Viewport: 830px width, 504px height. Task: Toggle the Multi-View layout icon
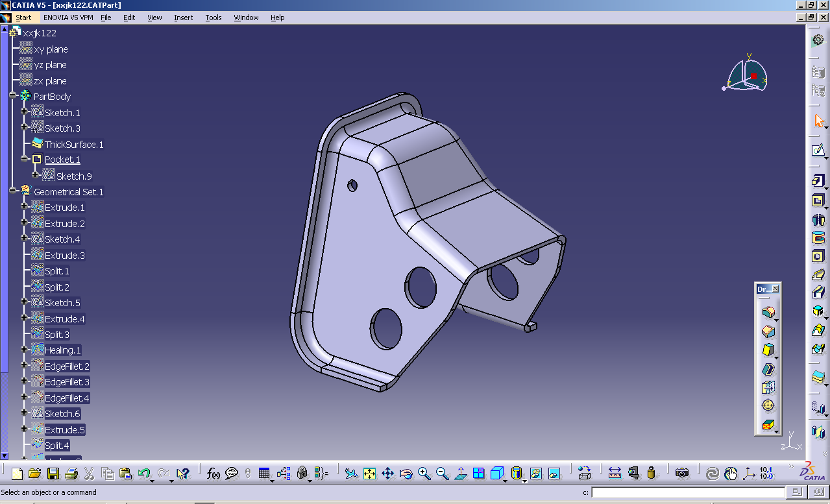478,474
